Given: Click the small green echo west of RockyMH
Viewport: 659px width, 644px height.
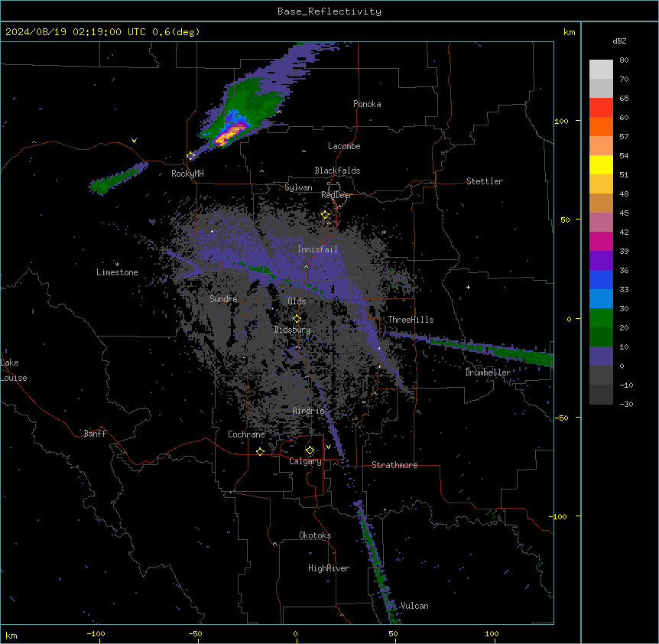Looking at the screenshot, I should pyautogui.click(x=118, y=177).
